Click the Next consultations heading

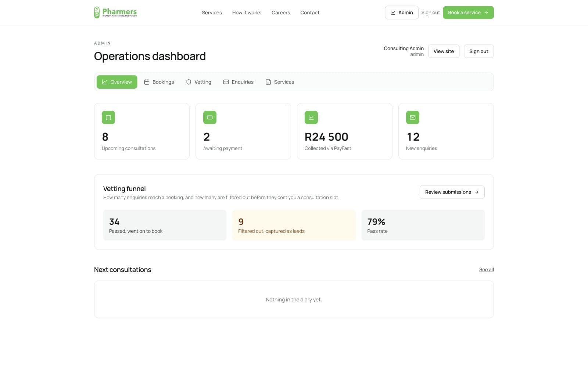122,270
